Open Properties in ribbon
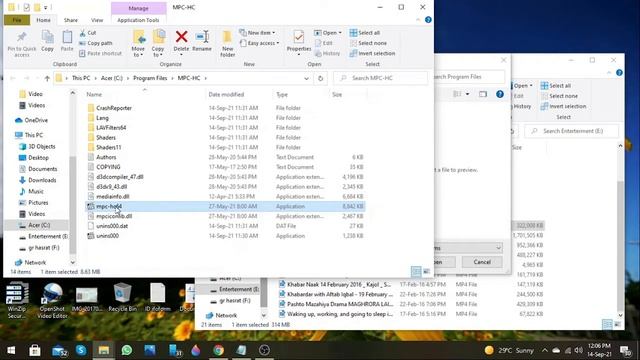 [x=299, y=42]
